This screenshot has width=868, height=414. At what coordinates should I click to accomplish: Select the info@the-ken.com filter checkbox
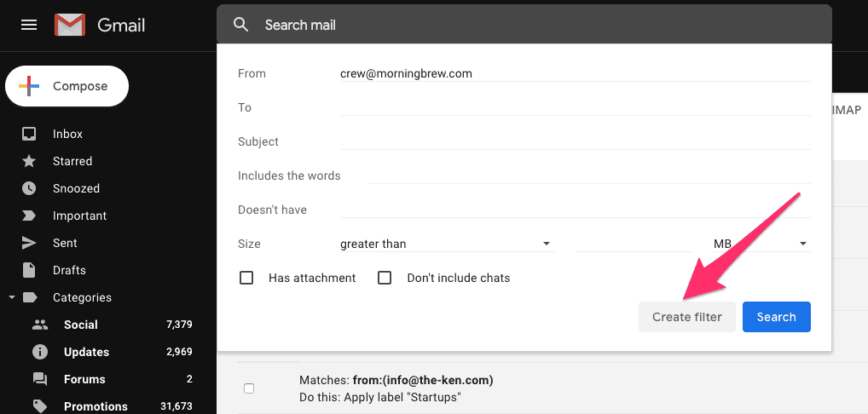249,388
